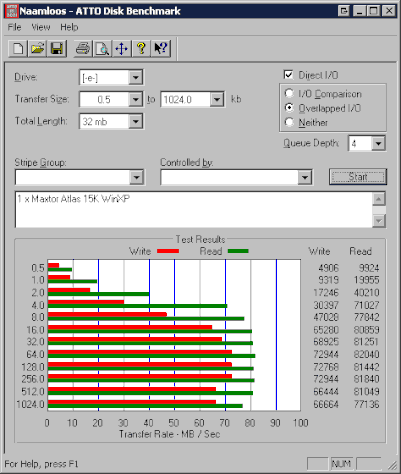This screenshot has width=401, height=474.
Task: Click the New document toolbar icon
Action: coord(18,49)
